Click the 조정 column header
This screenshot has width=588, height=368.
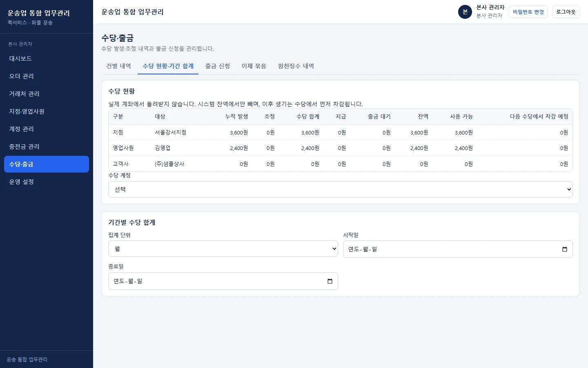tap(269, 117)
